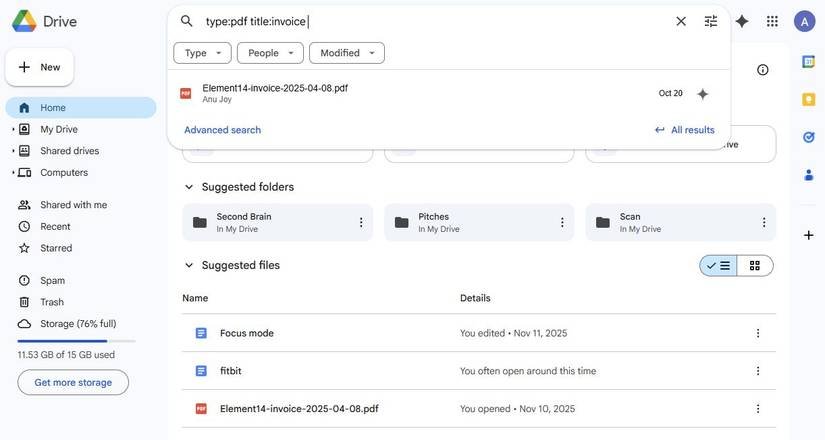Click the Advanced search link
Image resolution: width=825 pixels, height=440 pixels.
[x=223, y=130]
